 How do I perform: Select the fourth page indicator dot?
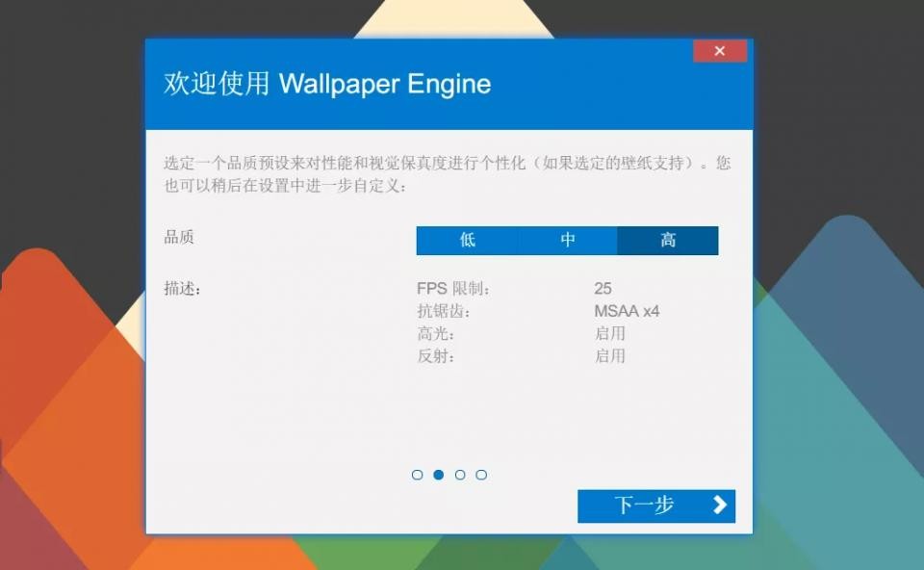[481, 475]
